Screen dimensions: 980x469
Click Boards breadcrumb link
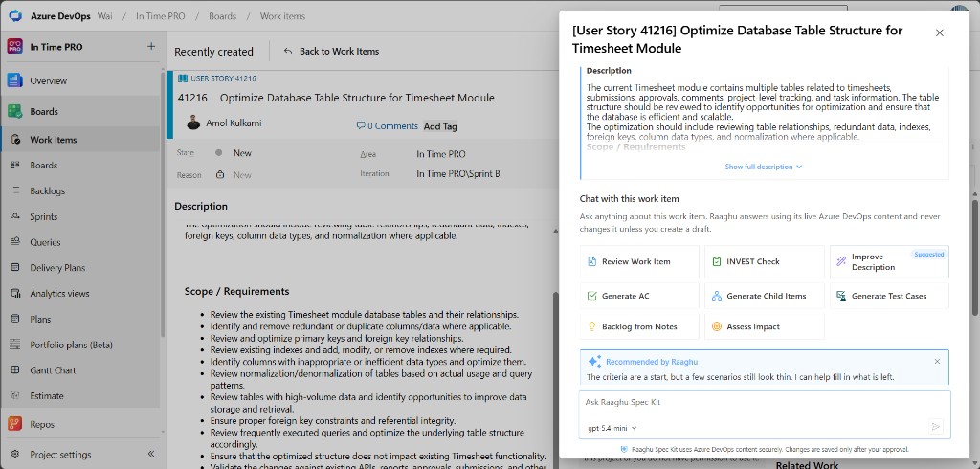pos(222,16)
